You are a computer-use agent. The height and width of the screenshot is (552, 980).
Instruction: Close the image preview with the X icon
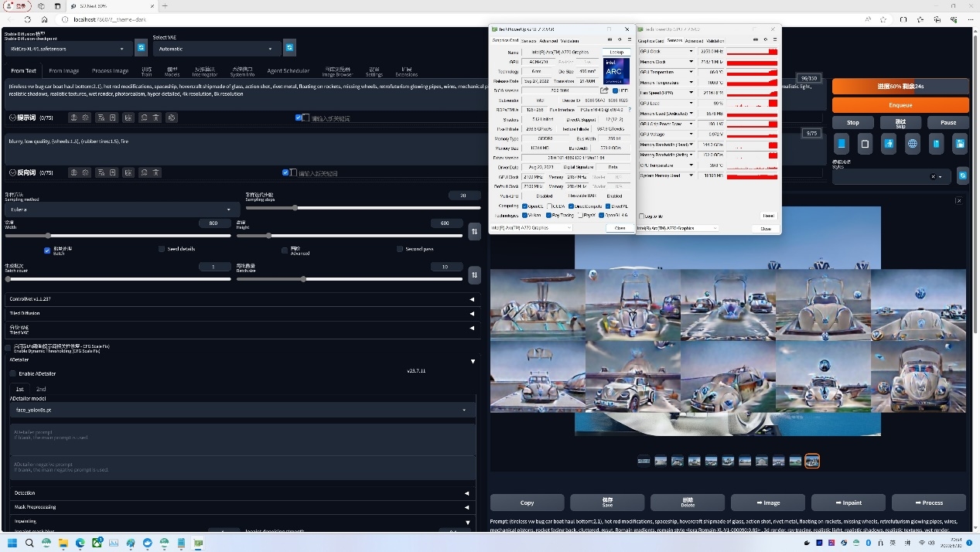(x=958, y=200)
